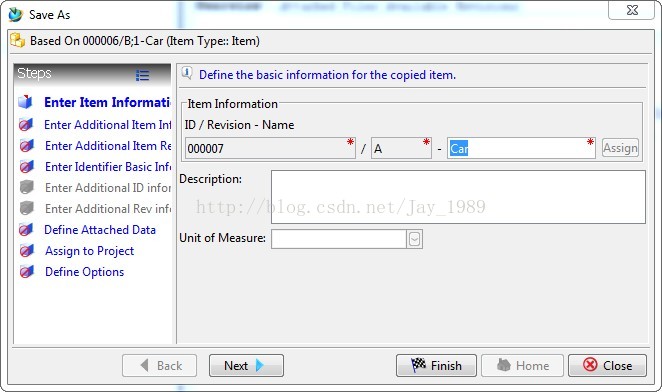The width and height of the screenshot is (662, 392).
Task: Expand the Unit of Measure dropdown arrow
Action: (415, 240)
